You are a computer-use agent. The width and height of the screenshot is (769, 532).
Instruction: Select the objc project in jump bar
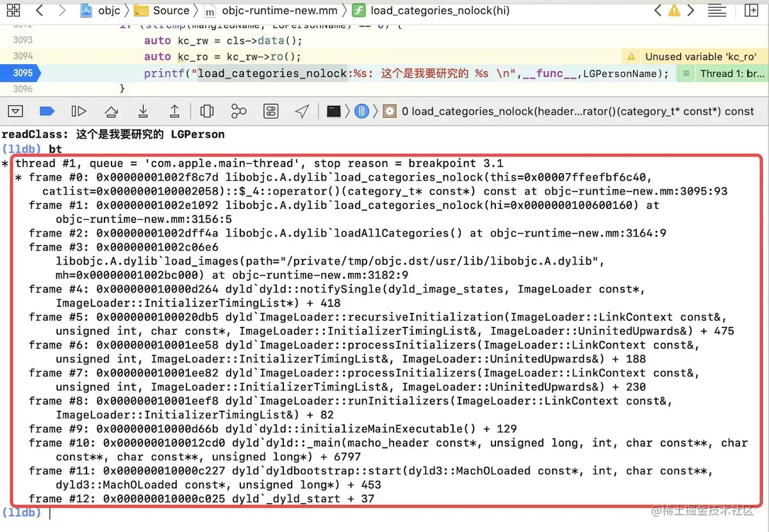[x=101, y=10]
